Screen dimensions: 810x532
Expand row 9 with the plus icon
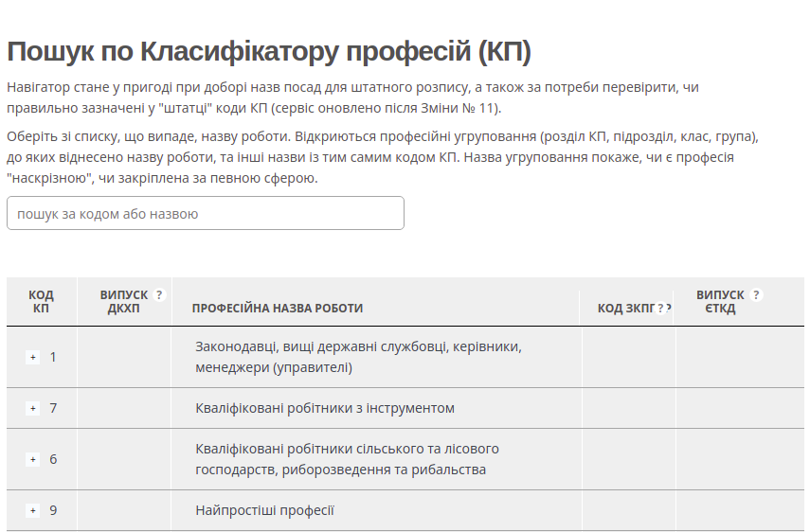[32, 510]
